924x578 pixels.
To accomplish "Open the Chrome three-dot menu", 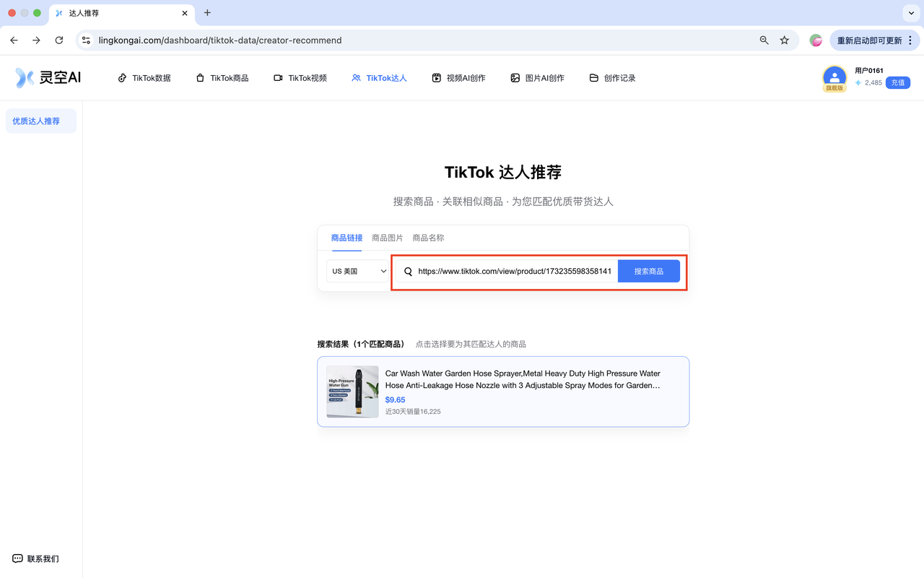I will (x=911, y=40).
